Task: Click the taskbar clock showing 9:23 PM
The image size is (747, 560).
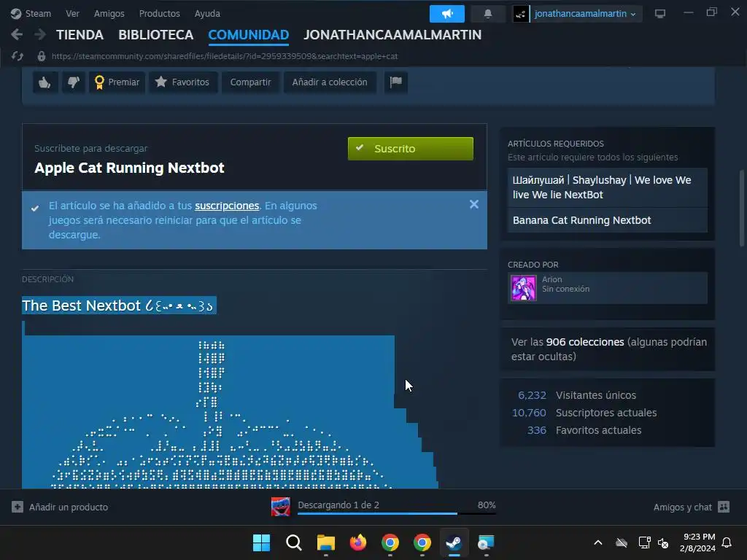Action: (699, 542)
